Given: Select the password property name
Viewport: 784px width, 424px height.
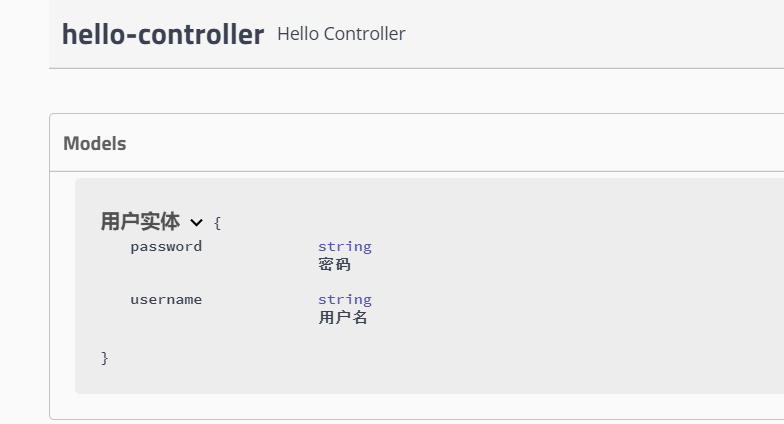Looking at the screenshot, I should [x=166, y=246].
